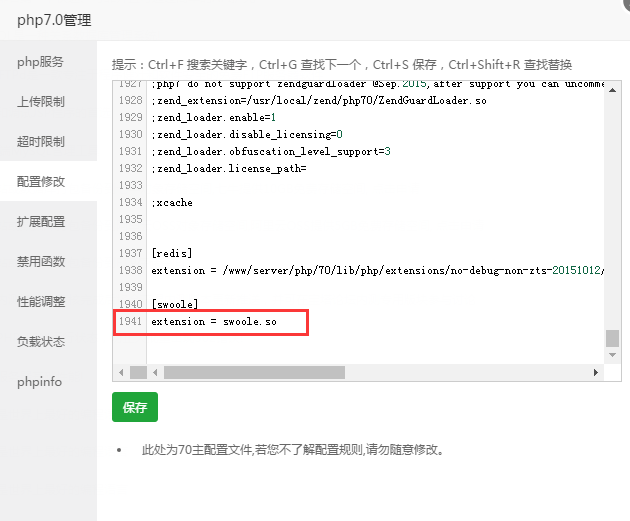Switch to 性能调整 tab
This screenshot has height=521, width=630.
coord(41,302)
